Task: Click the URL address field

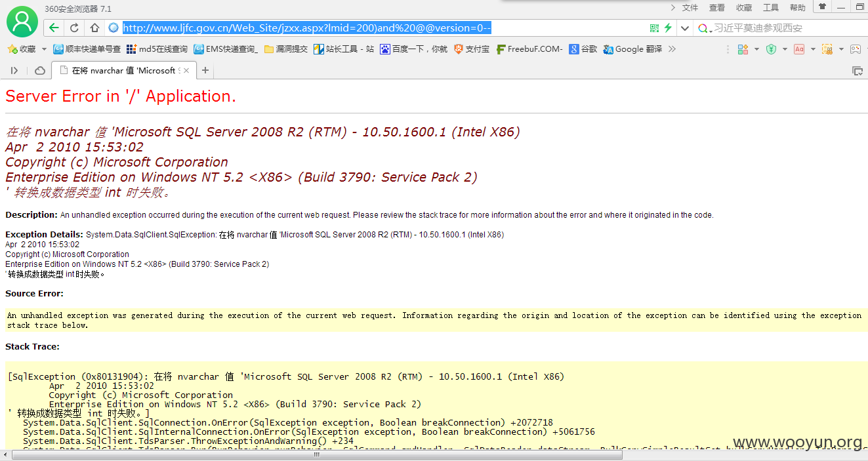Action: pos(381,28)
